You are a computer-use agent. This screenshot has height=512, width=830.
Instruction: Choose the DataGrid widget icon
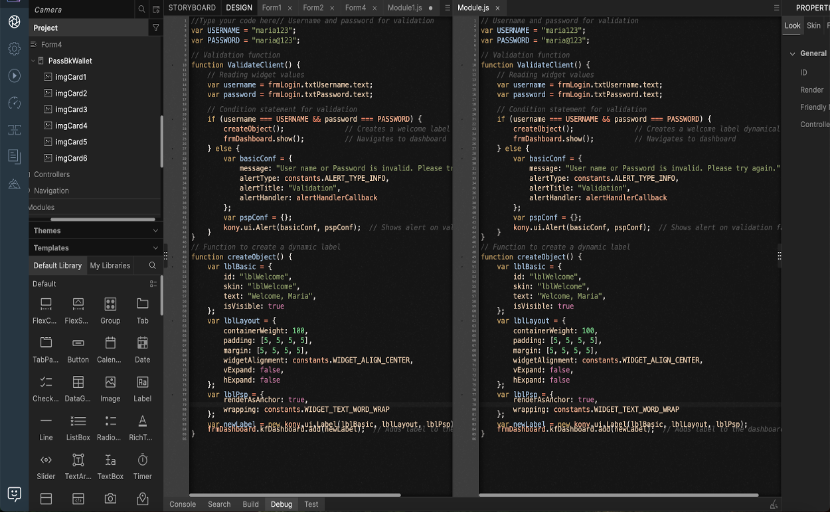click(79, 382)
